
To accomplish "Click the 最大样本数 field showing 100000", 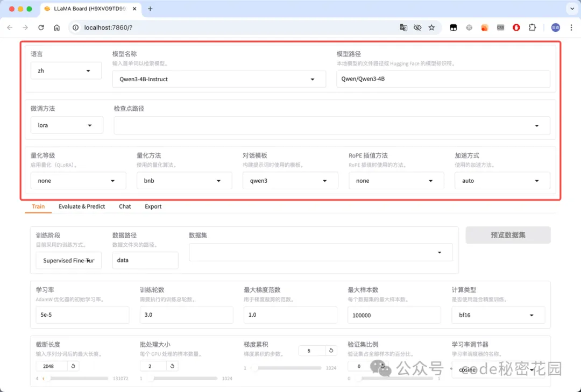I will pos(394,315).
